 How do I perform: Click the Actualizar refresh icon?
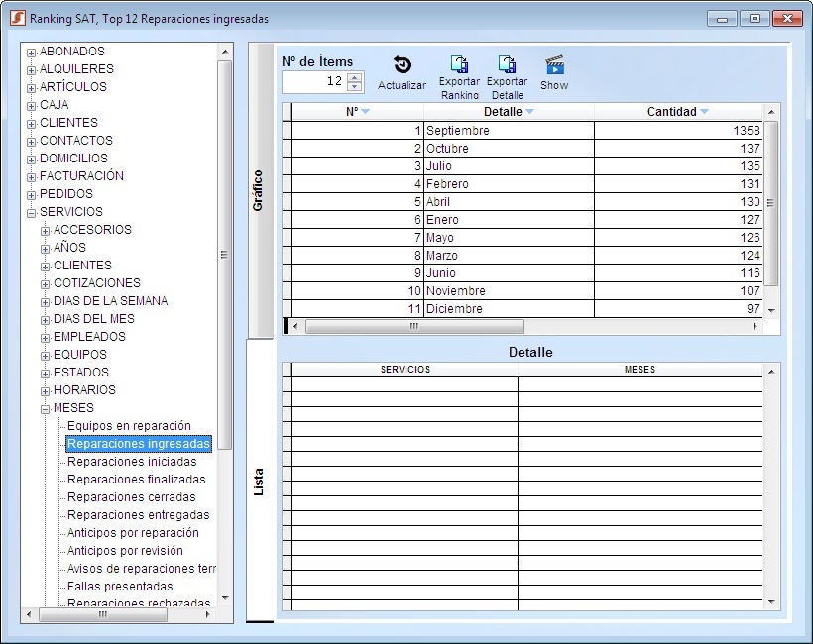(402, 65)
